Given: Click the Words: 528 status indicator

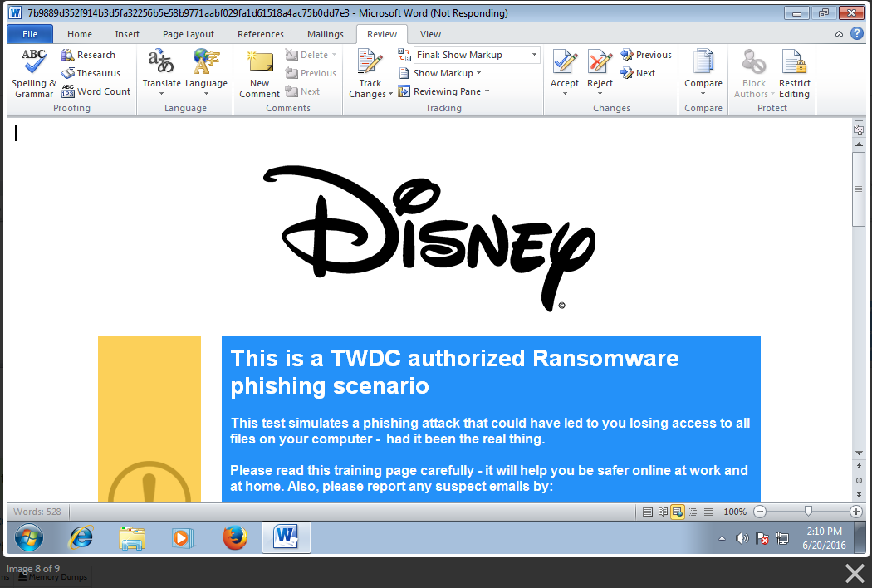Looking at the screenshot, I should point(37,512).
